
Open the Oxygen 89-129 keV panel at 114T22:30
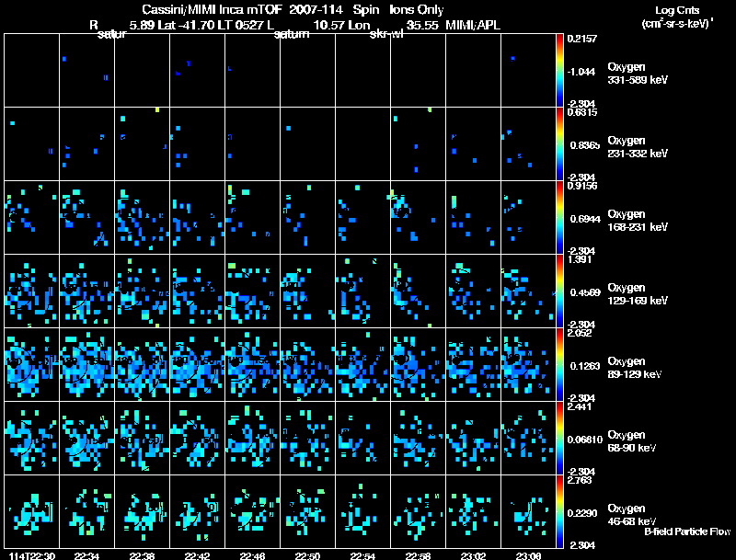[x=32, y=364]
